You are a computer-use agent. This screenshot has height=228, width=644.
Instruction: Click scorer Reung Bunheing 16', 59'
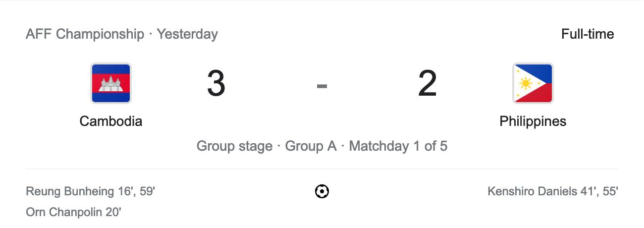click(91, 191)
